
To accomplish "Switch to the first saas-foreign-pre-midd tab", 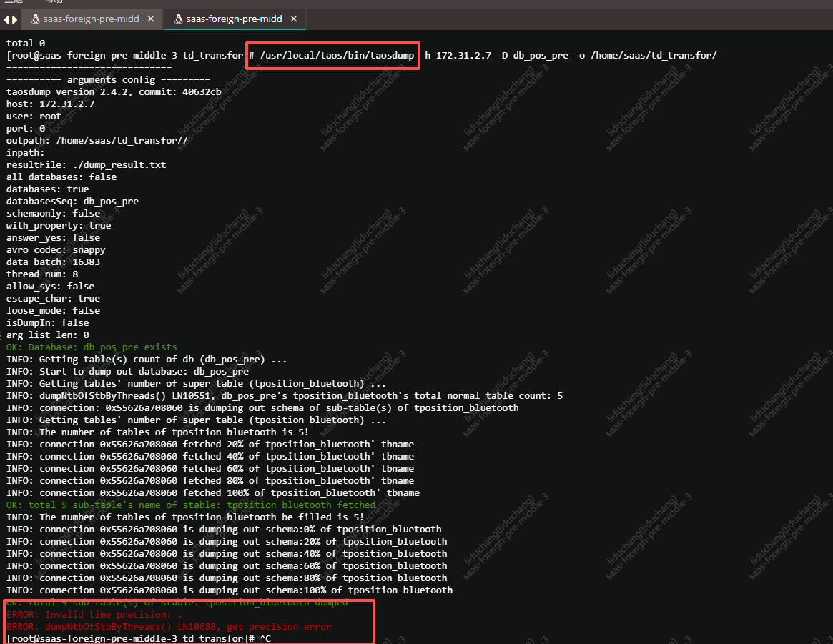I will [x=91, y=19].
